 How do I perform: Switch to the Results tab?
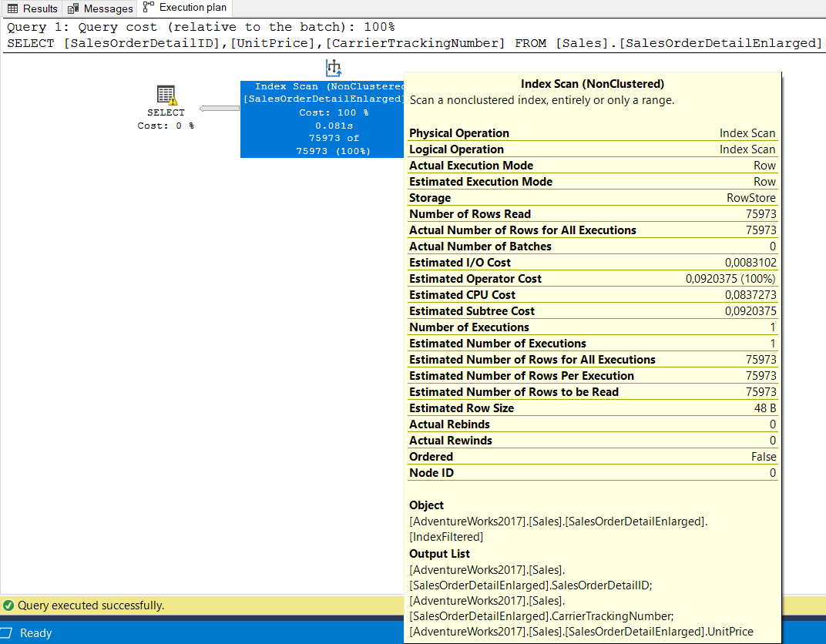pyautogui.click(x=32, y=8)
